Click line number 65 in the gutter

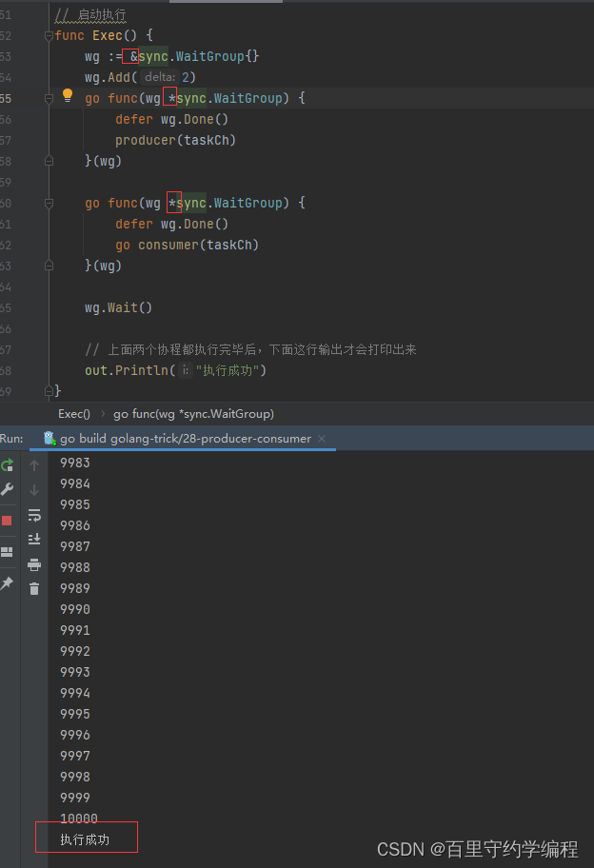[x=6, y=307]
